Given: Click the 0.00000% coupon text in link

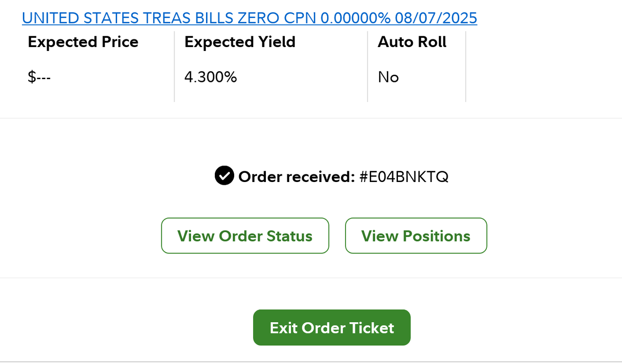Looking at the screenshot, I should tap(355, 18).
